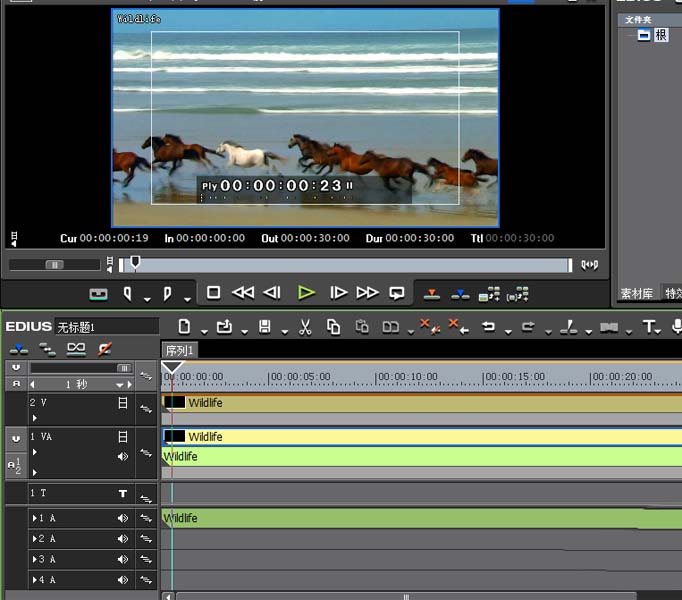Viewport: 682px width, 600px height.
Task: Mute audio on the 1 VA track
Action: click(x=123, y=457)
